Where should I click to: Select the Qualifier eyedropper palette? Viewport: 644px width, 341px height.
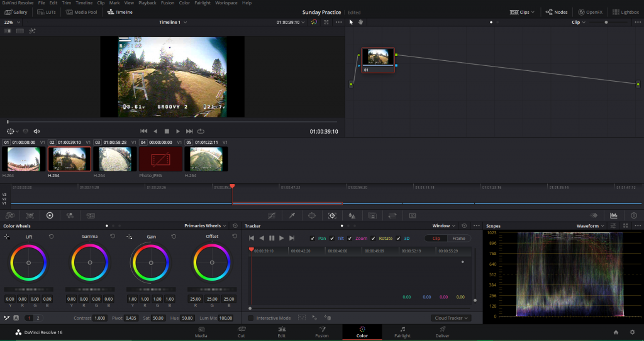[x=292, y=215]
